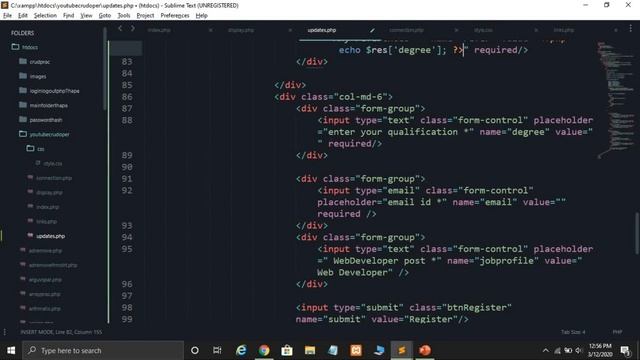Image resolution: width=640 pixels, height=360 pixels.
Task: Close the index.php tab
Action: tap(211, 30)
